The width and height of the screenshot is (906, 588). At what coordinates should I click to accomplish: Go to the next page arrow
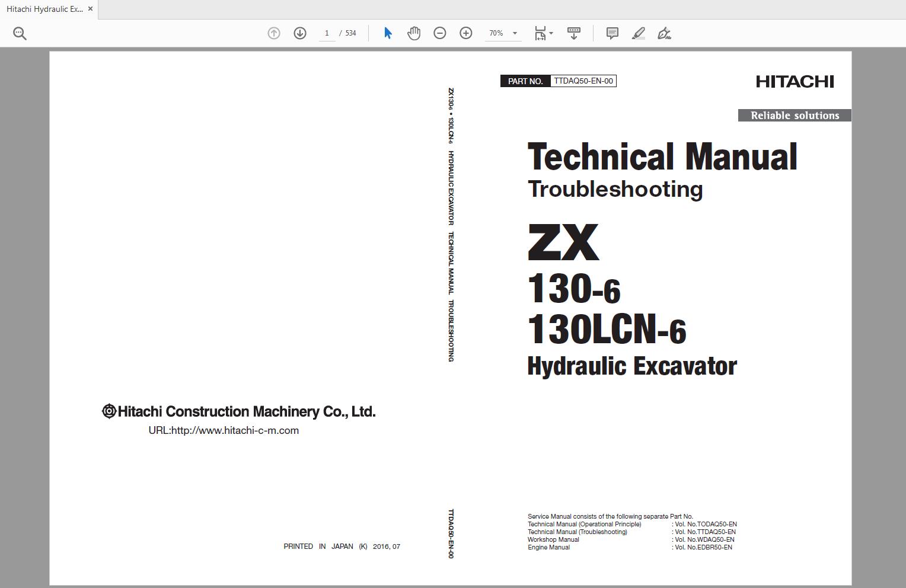point(300,33)
